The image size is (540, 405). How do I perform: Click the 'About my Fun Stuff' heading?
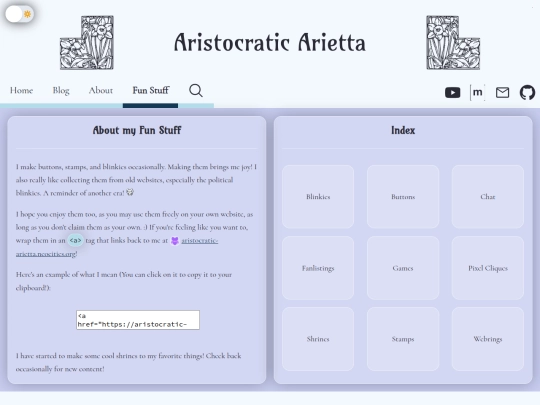(137, 130)
